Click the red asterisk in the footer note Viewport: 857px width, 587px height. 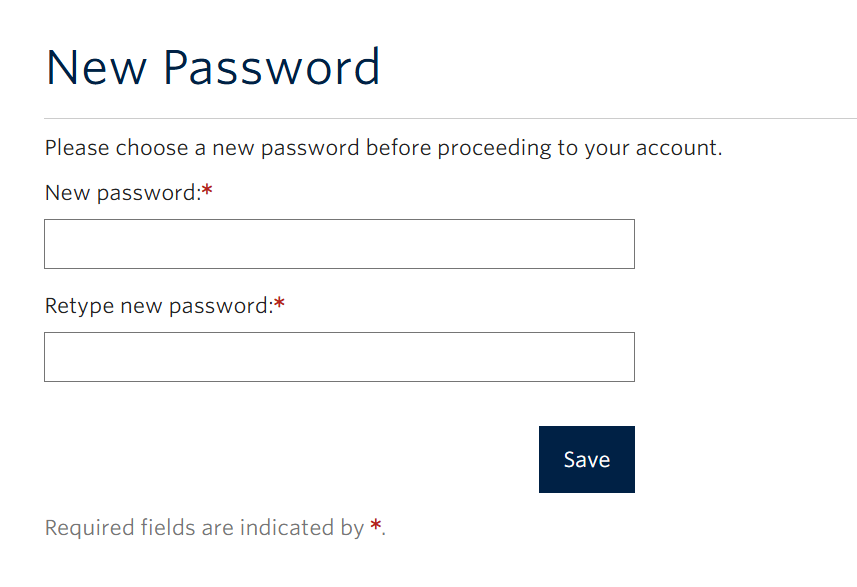[376, 522]
